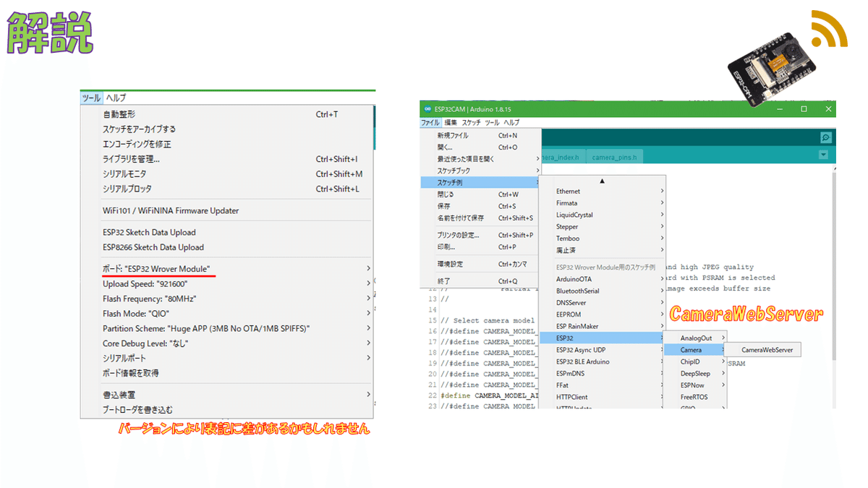Select 開く... in file menu

(480, 147)
